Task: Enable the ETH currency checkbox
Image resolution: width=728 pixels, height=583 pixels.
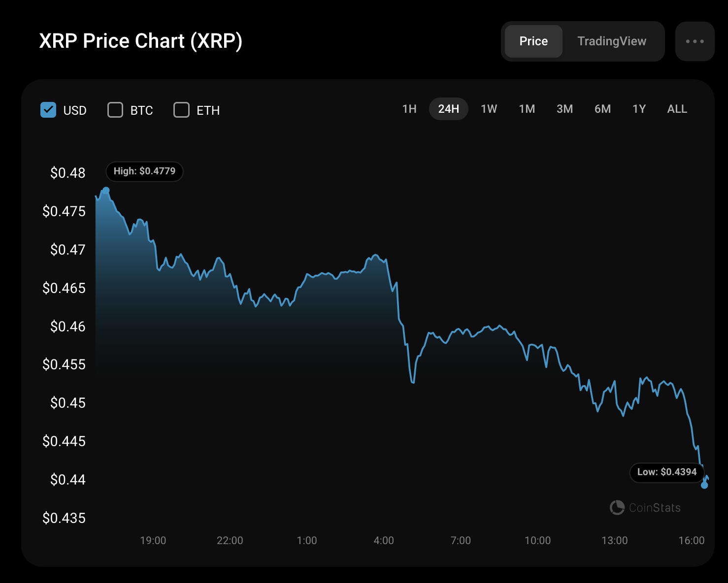Action: (181, 110)
